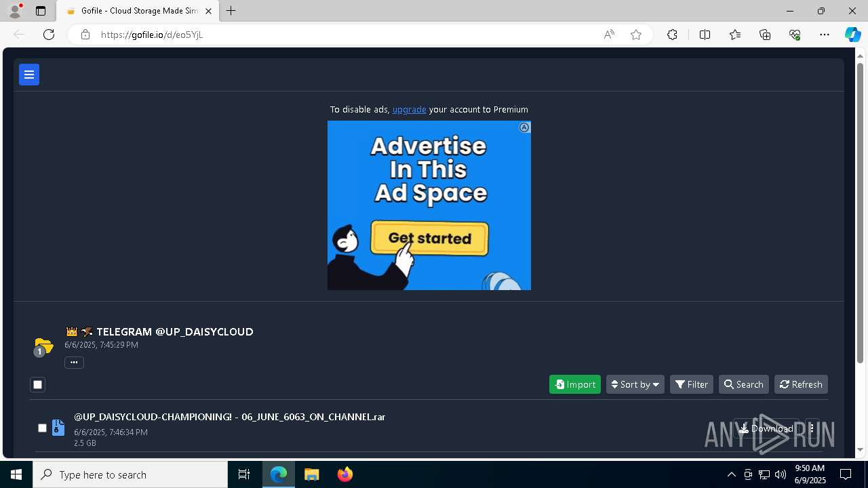Reload the current page
868x488 pixels.
49,35
